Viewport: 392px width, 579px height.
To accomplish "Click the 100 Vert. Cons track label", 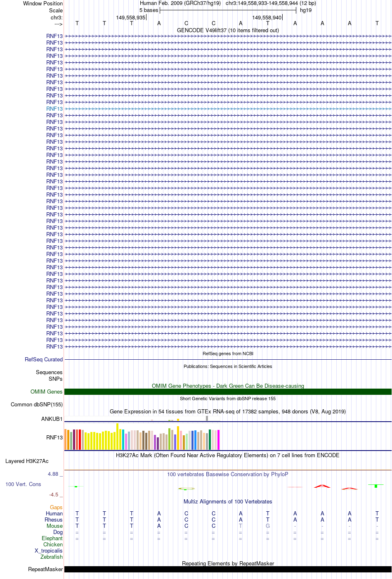I will click(23, 484).
